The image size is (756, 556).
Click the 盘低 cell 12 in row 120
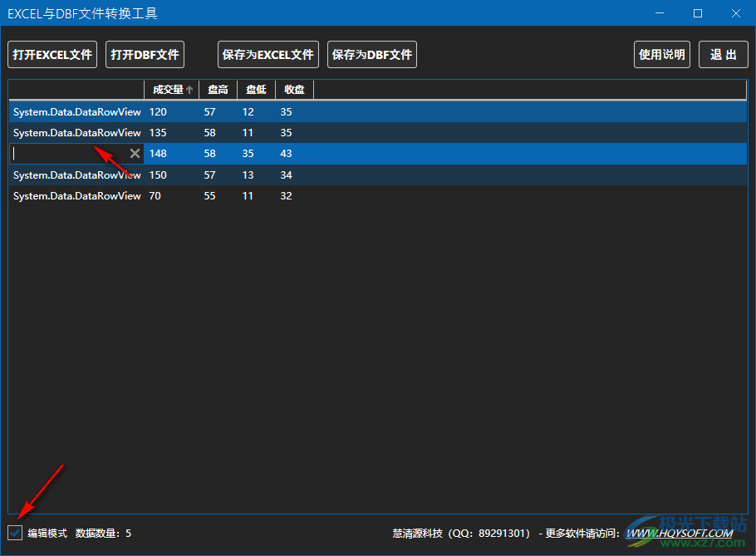[x=248, y=112]
